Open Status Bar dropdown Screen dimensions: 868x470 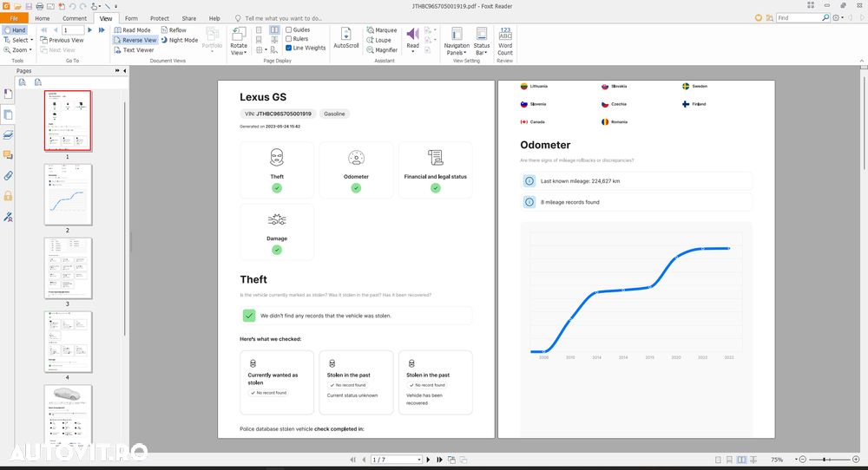pos(482,42)
